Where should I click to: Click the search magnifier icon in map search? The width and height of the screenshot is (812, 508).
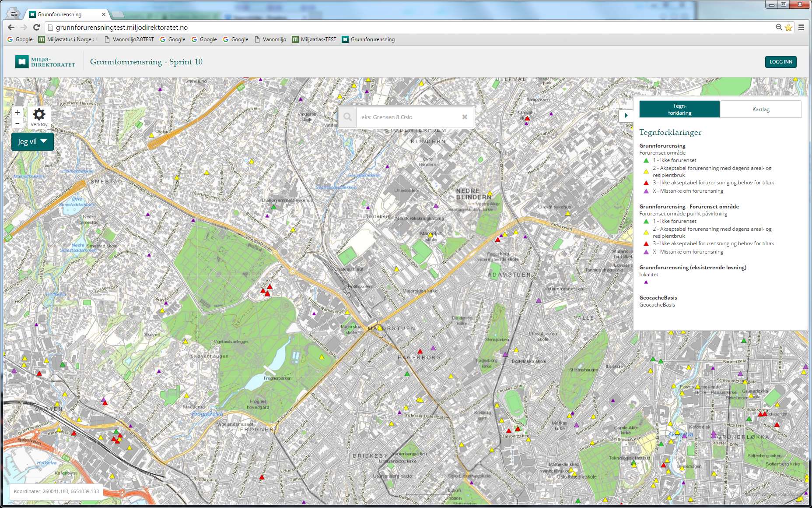point(347,117)
